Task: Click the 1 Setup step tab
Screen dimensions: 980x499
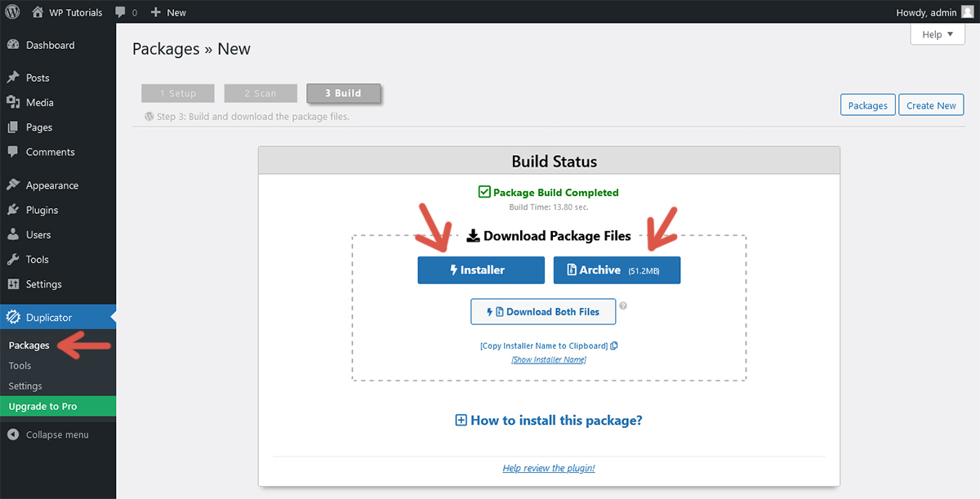Action: [x=178, y=93]
